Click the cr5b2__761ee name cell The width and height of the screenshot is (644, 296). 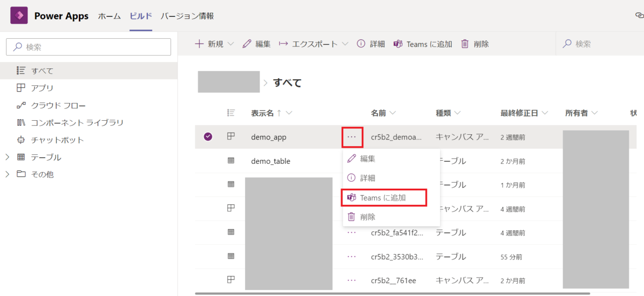click(x=394, y=280)
